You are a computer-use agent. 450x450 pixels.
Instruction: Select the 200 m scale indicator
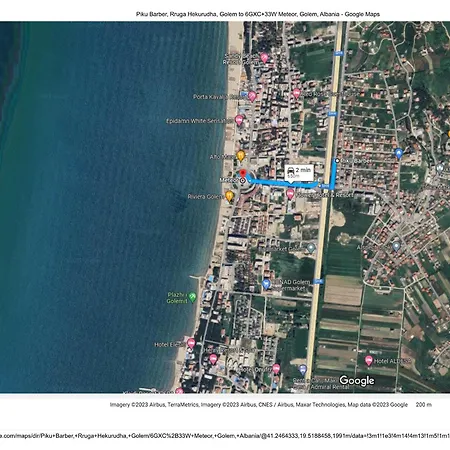[x=424, y=405]
